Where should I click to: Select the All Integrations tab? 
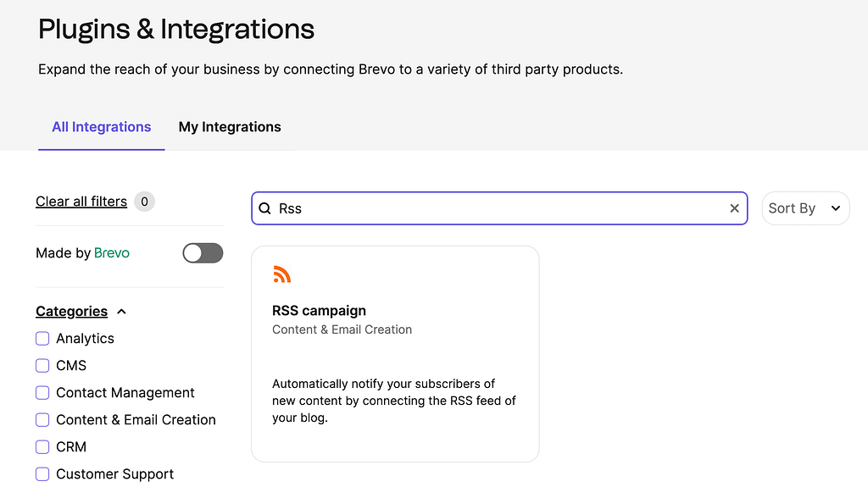pyautogui.click(x=102, y=127)
